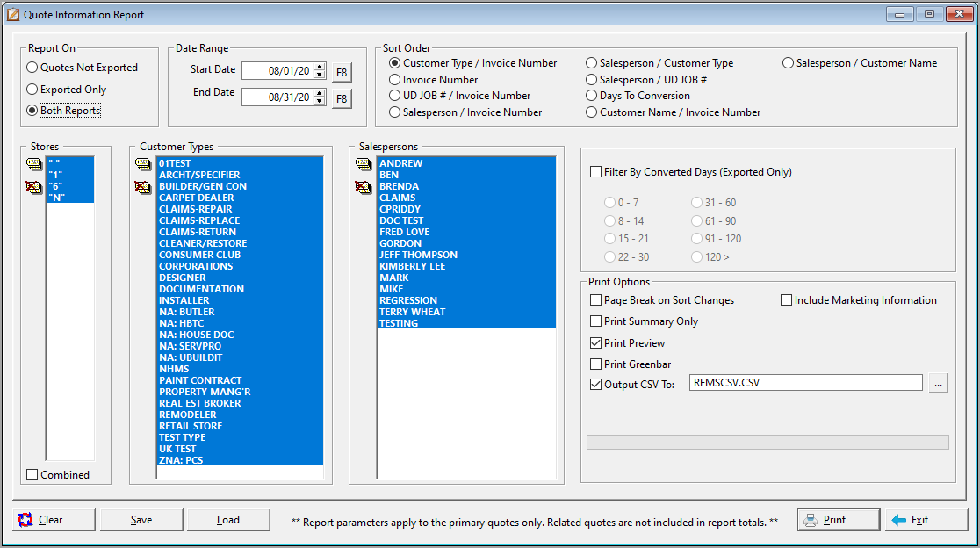Select TERRY WHEAT in Salespersons list
The width and height of the screenshot is (980, 548).
466,312
